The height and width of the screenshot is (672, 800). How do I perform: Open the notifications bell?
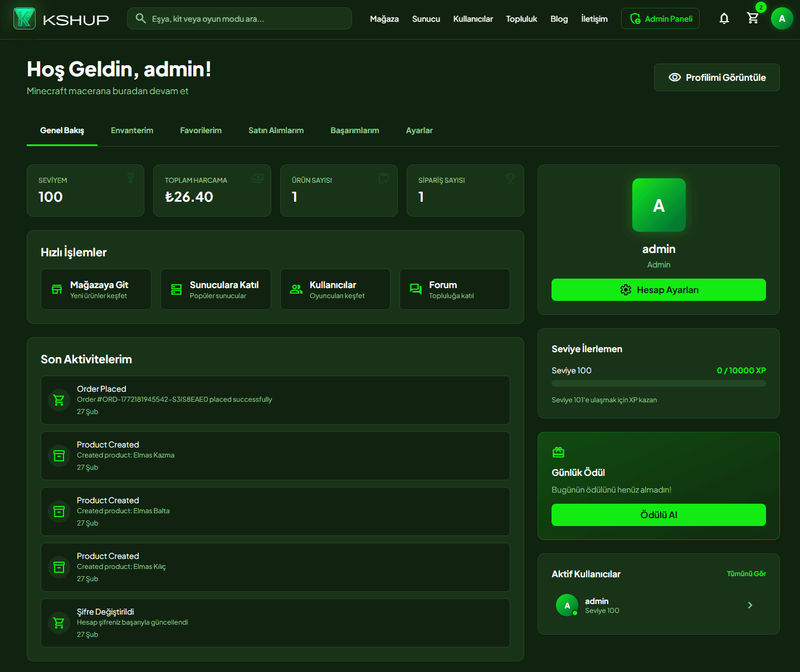point(724,18)
